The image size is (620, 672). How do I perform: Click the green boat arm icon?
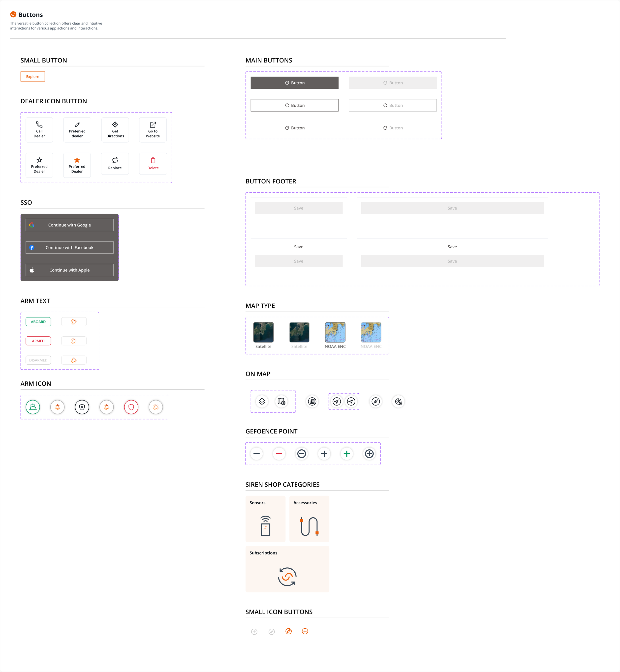pyautogui.click(x=33, y=407)
